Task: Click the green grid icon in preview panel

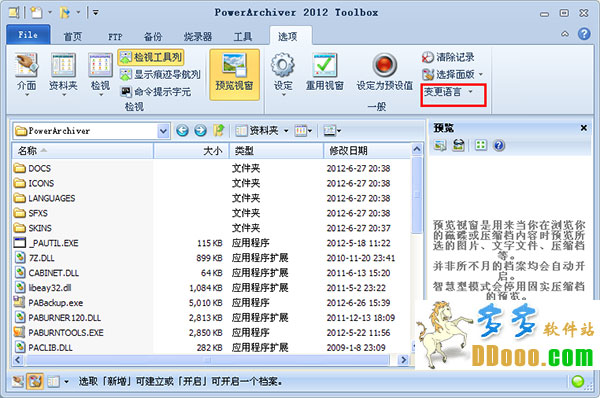Action: 481,145
